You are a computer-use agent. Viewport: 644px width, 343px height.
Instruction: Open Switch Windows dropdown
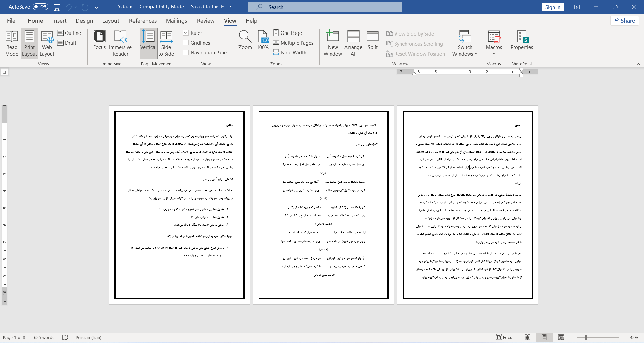[465, 44]
